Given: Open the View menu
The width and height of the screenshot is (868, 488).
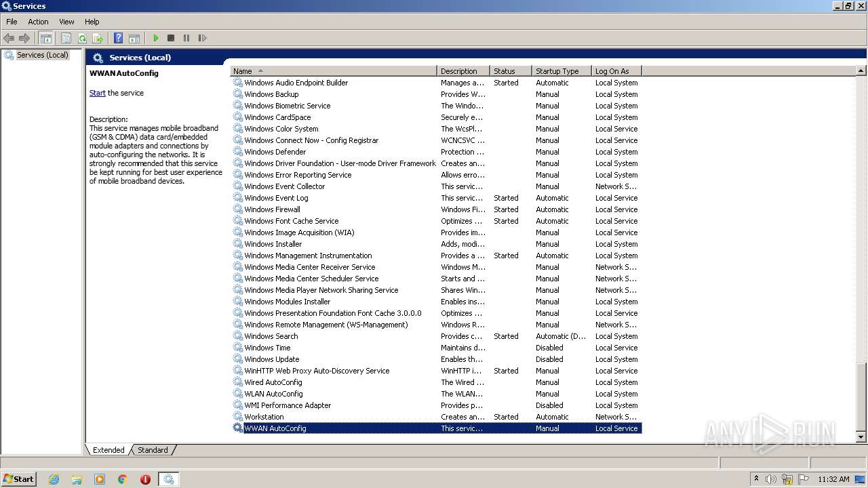Looking at the screenshot, I should coord(66,22).
